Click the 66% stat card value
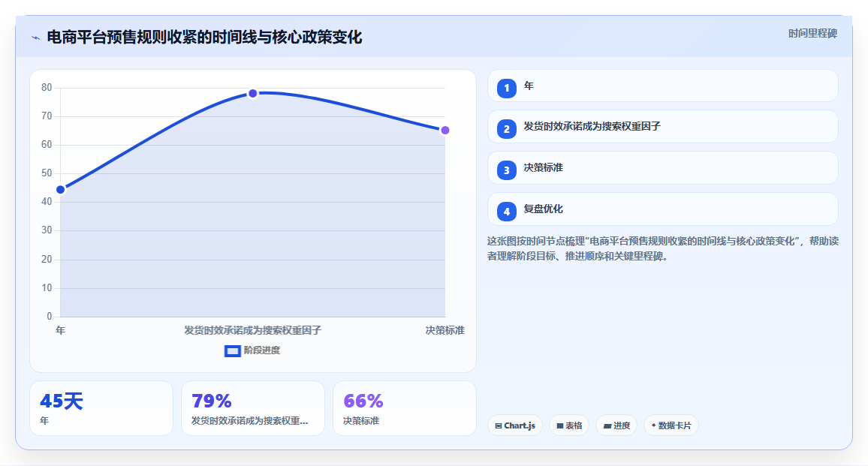The image size is (868, 466). point(363,401)
